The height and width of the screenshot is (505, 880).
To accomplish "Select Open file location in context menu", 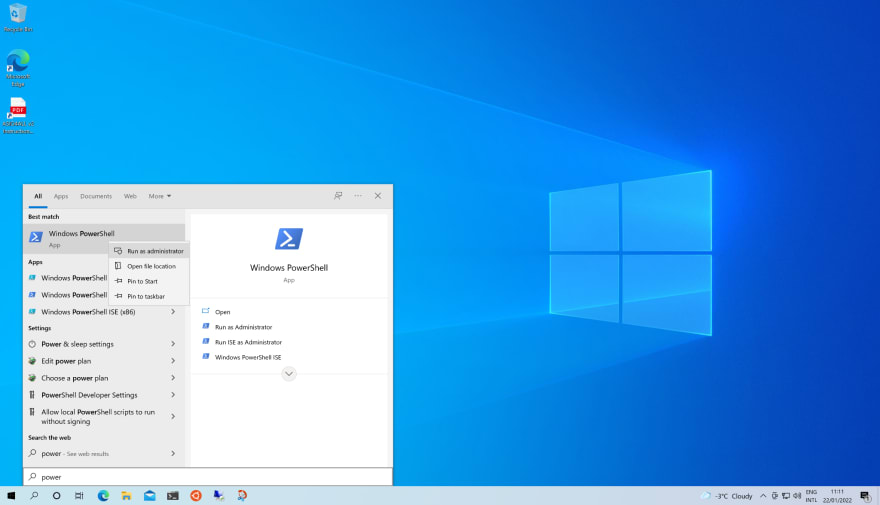I will (149, 266).
